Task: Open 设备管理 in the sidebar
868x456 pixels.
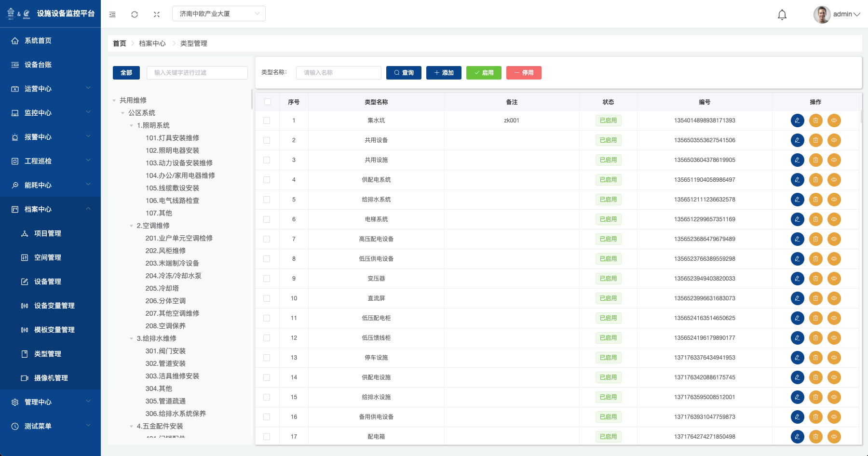Action: click(x=48, y=282)
